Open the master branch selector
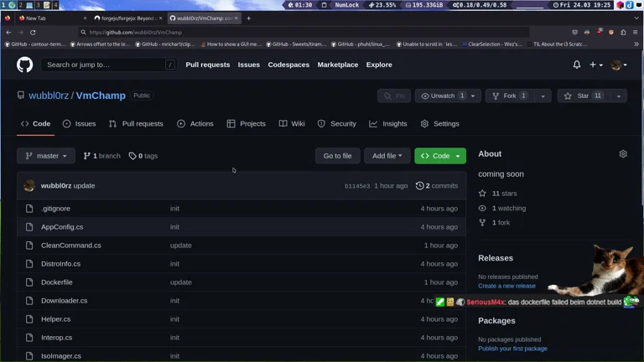Image resolution: width=644 pixels, height=362 pixels. click(46, 156)
